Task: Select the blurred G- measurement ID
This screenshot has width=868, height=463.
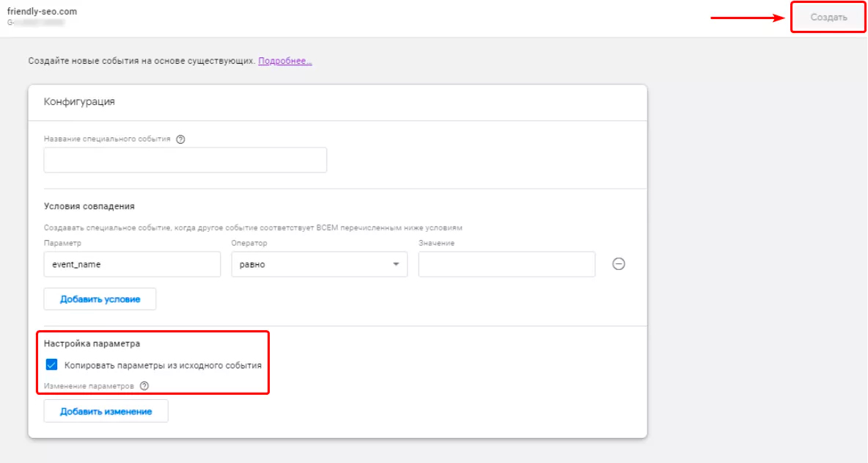Action: click(36, 23)
